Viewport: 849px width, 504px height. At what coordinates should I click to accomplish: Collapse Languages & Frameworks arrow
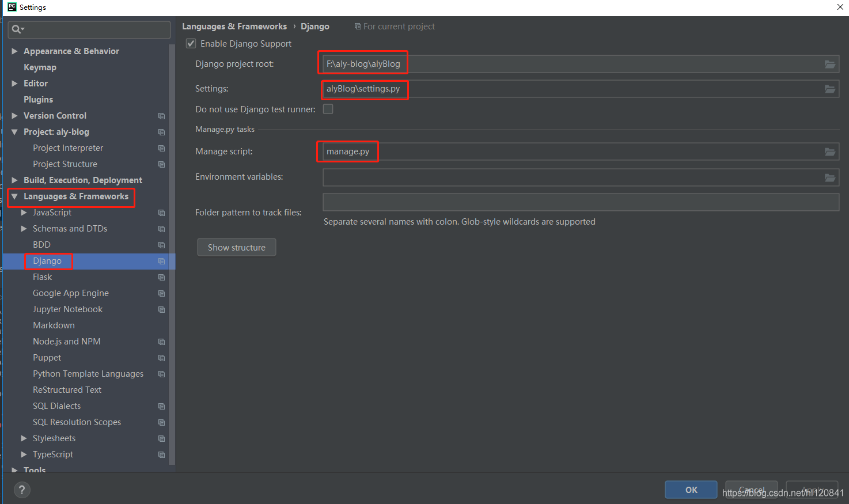click(15, 196)
